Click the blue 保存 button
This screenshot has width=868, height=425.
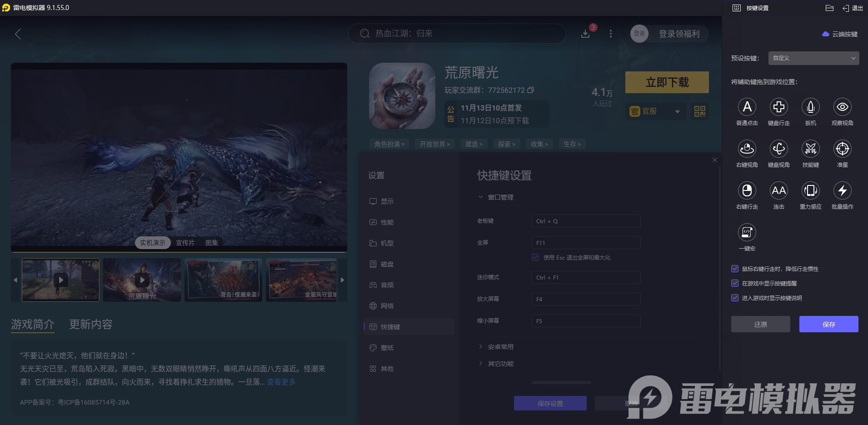click(828, 324)
